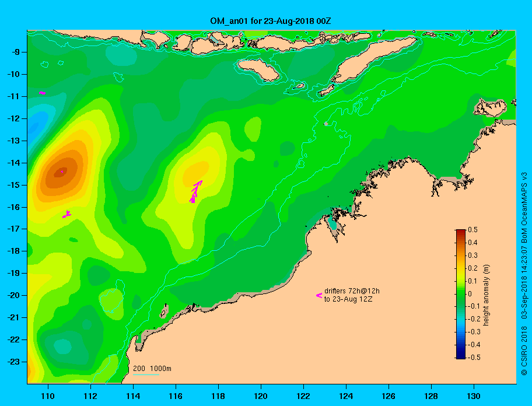This screenshot has width=532, height=406.
Task: Select the drifter track near 117E 15.5S
Action: click(x=196, y=192)
